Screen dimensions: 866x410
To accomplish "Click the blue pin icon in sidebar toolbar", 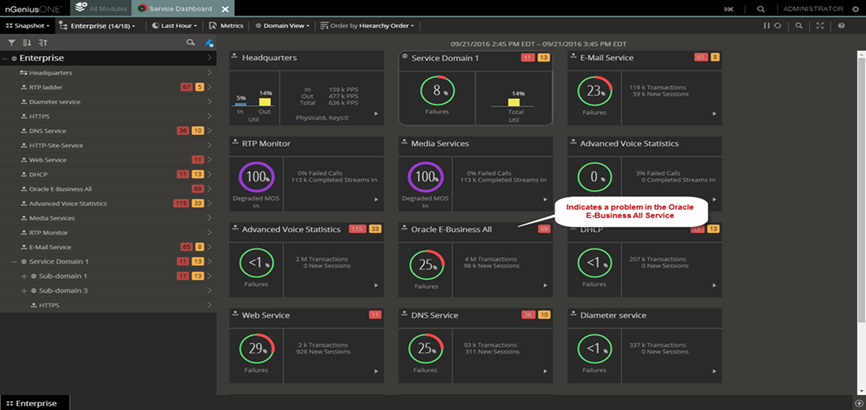I will [208, 44].
